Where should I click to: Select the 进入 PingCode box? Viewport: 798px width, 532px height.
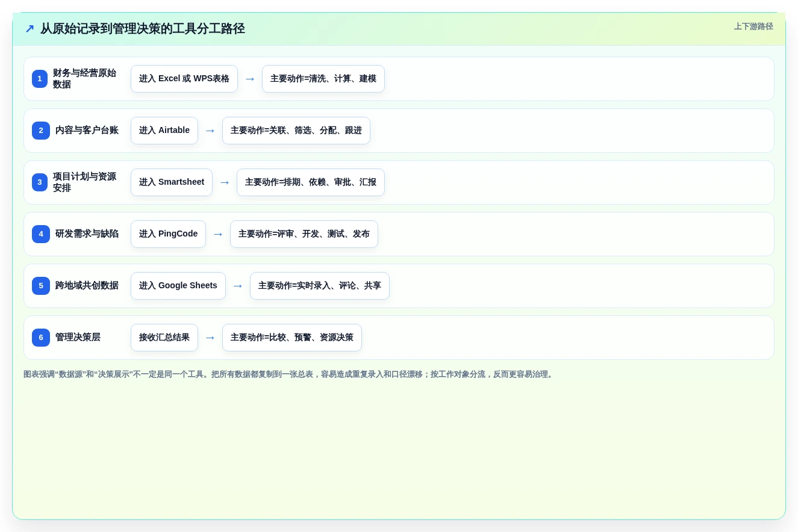pos(168,234)
